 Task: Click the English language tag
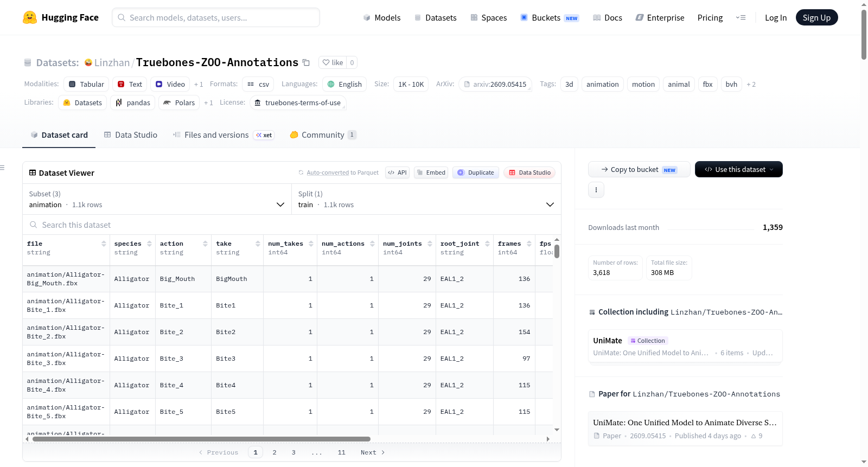pos(344,84)
